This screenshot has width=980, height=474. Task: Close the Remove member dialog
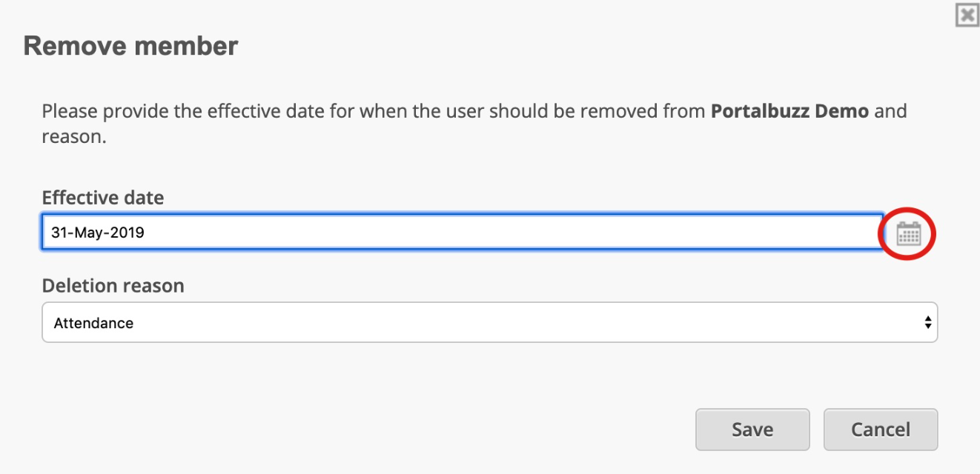[967, 16]
